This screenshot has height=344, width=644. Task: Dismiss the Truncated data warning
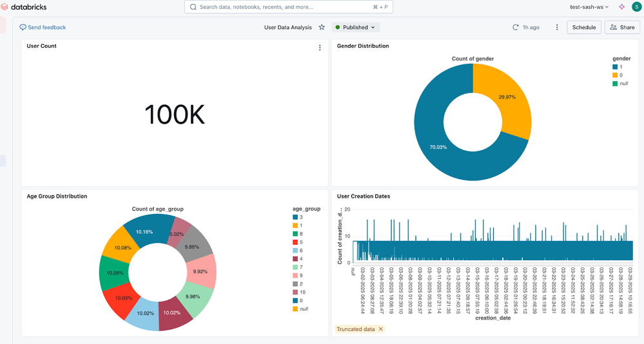pyautogui.click(x=380, y=329)
